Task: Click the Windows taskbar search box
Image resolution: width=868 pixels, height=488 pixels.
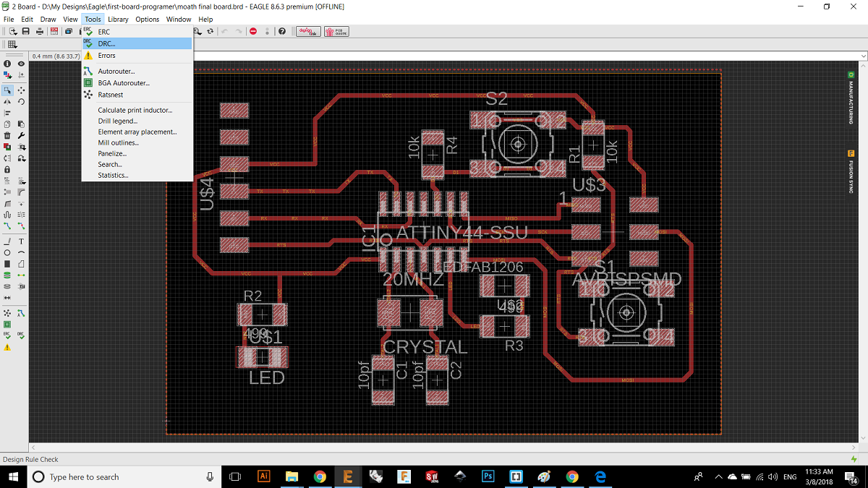Action: [123, 476]
